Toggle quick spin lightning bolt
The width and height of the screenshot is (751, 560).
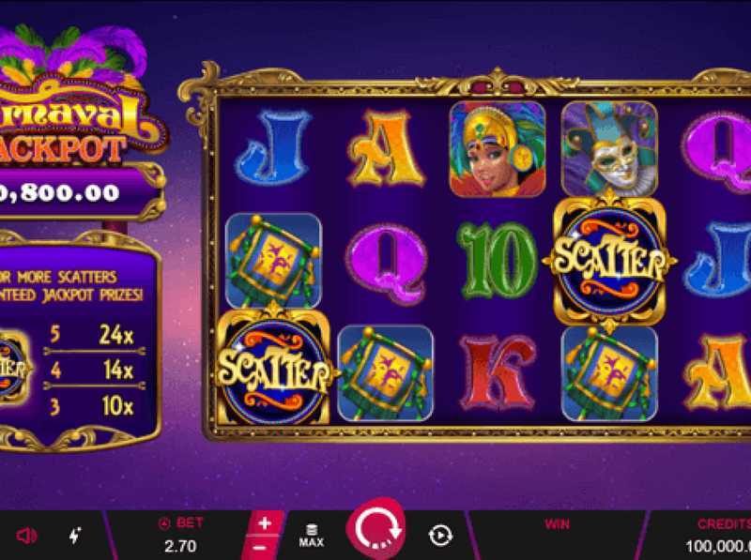click(x=75, y=536)
